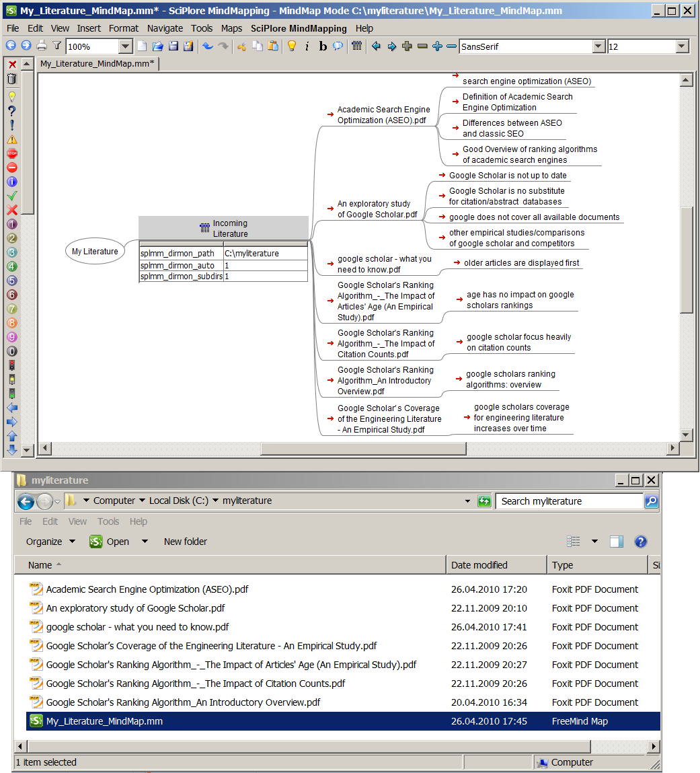The height and width of the screenshot is (773, 700).
Task: Add the blue up arrow sidebar icon
Action: (x=12, y=437)
